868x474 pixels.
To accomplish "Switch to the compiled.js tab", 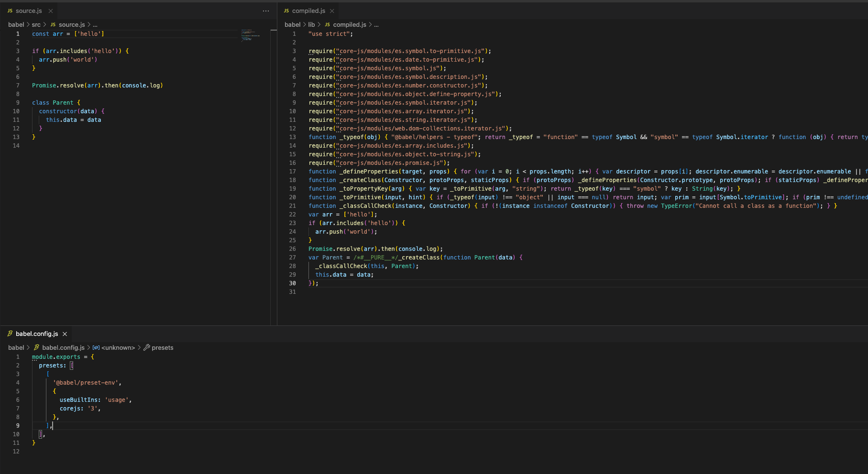I will [308, 11].
